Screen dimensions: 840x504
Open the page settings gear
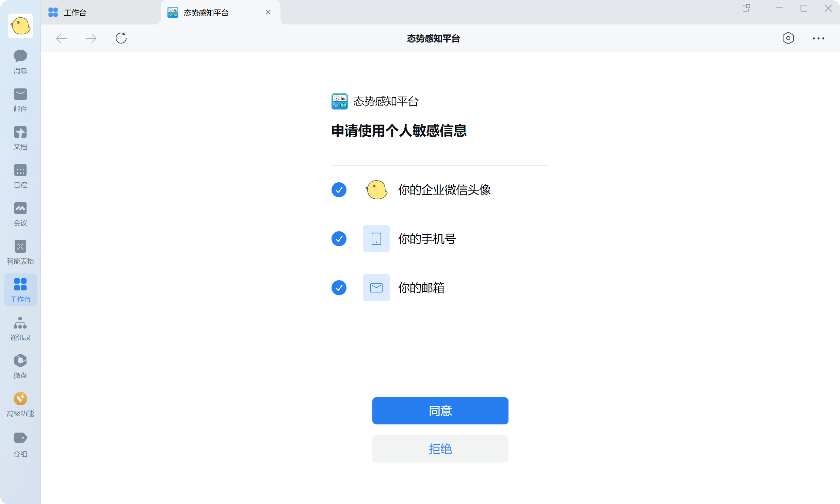[788, 38]
